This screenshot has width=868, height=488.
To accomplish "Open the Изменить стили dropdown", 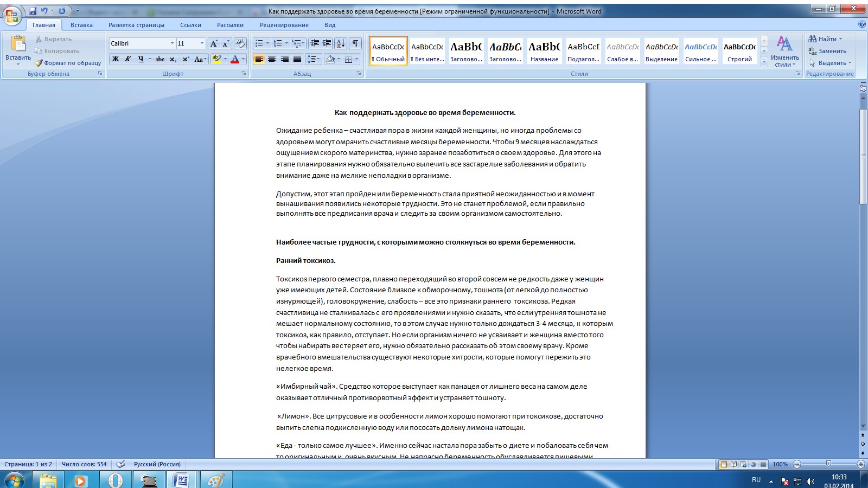I will [x=784, y=51].
